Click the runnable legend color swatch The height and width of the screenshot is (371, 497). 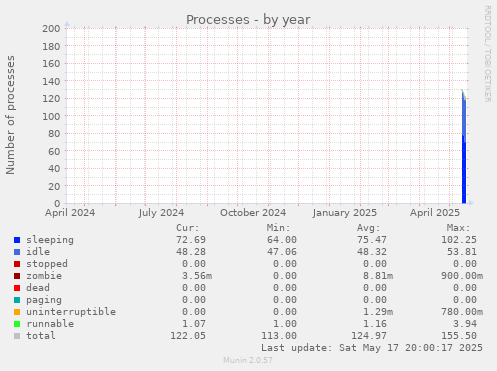tap(17, 324)
